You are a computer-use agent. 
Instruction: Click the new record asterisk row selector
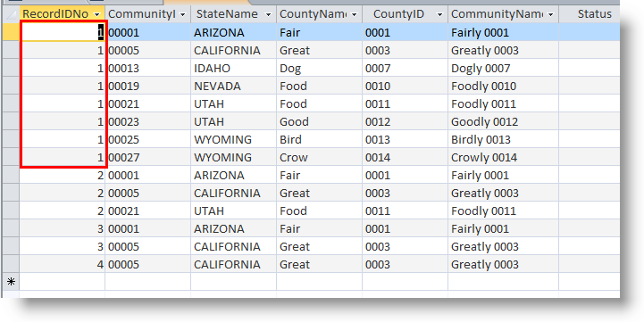[x=11, y=281]
